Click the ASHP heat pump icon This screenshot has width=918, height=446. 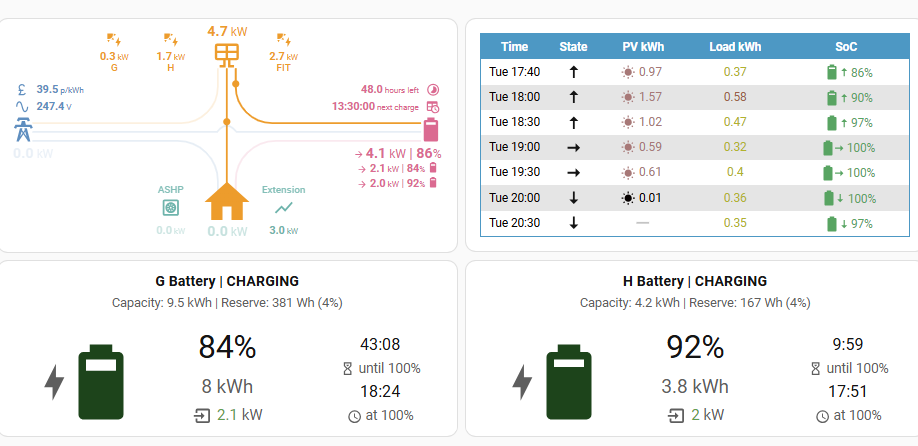171,208
